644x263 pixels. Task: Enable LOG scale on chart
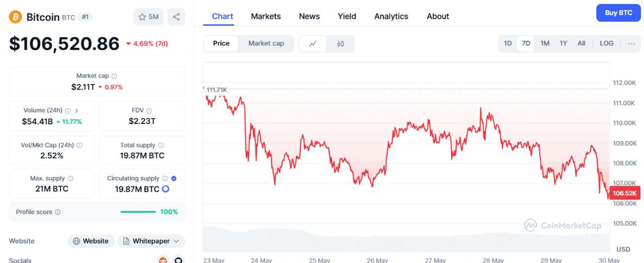(606, 43)
